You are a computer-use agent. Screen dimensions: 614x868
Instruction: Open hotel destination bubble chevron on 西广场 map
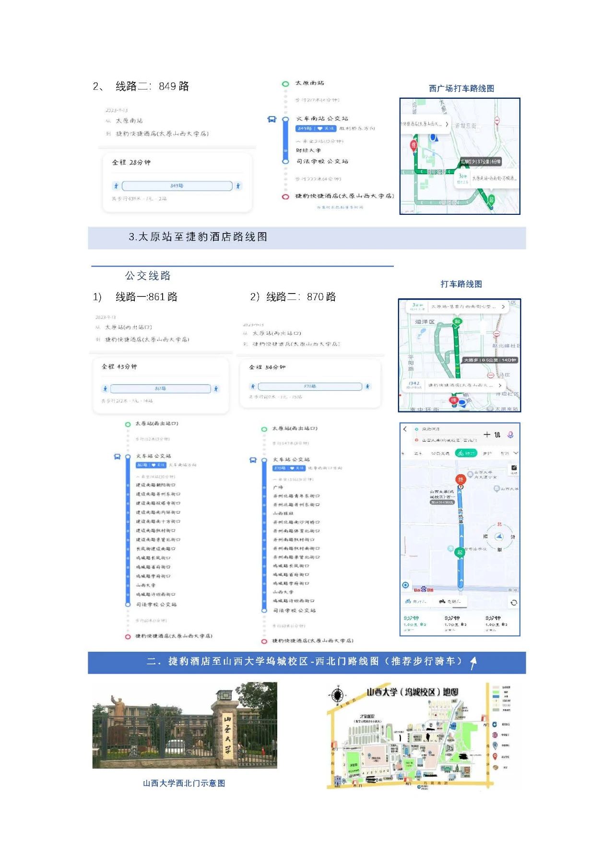[447, 124]
